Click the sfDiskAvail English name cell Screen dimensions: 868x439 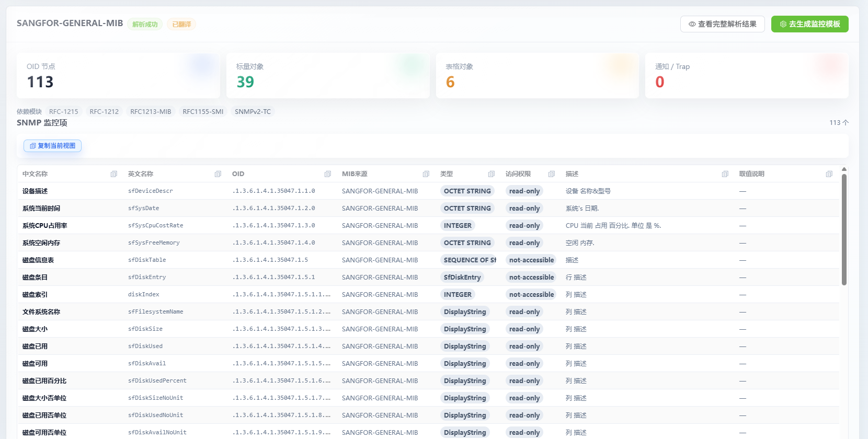[x=147, y=364]
